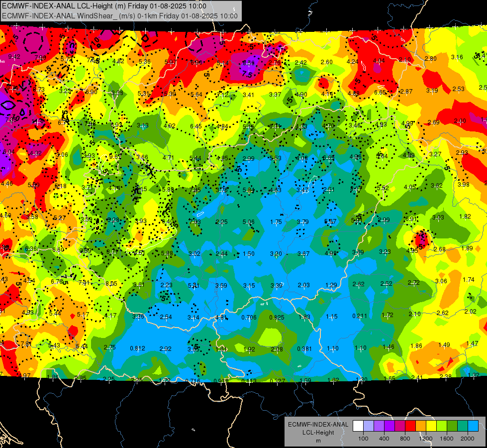This screenshot has height=448, width=487.
Task: Click the 800 legend scale label
Action: tap(405, 439)
